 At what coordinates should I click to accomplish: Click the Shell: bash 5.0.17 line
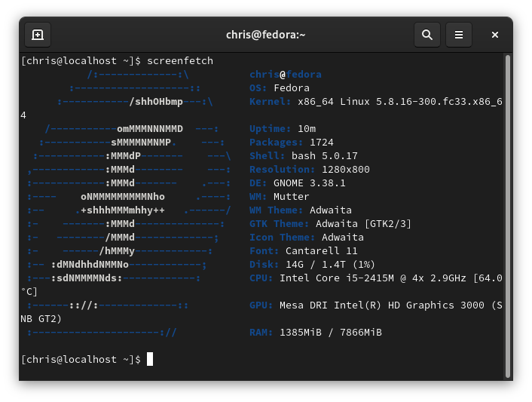[x=304, y=156]
